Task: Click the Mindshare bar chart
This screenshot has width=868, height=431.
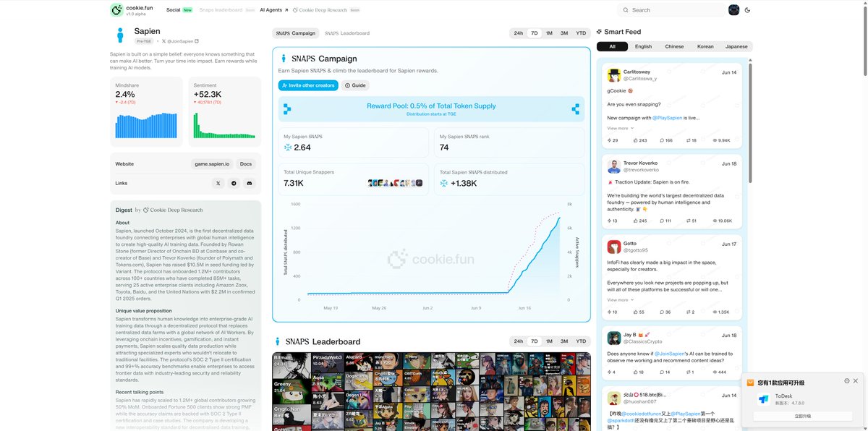Action: coord(145,124)
